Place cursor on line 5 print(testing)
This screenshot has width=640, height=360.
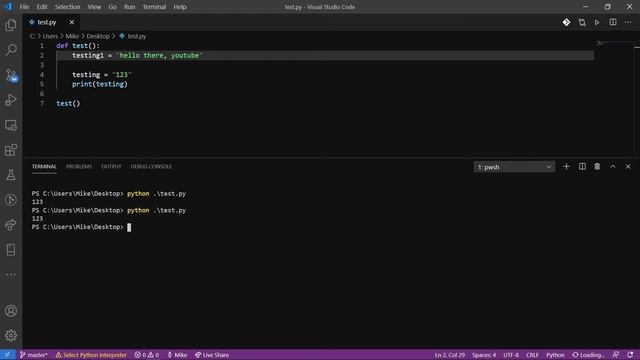100,84
